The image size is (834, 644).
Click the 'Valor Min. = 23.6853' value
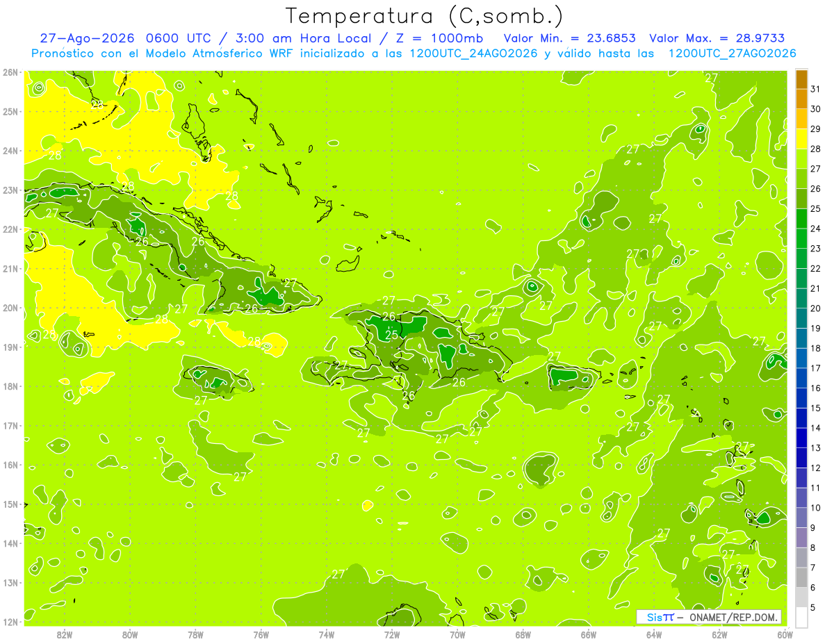(569, 38)
